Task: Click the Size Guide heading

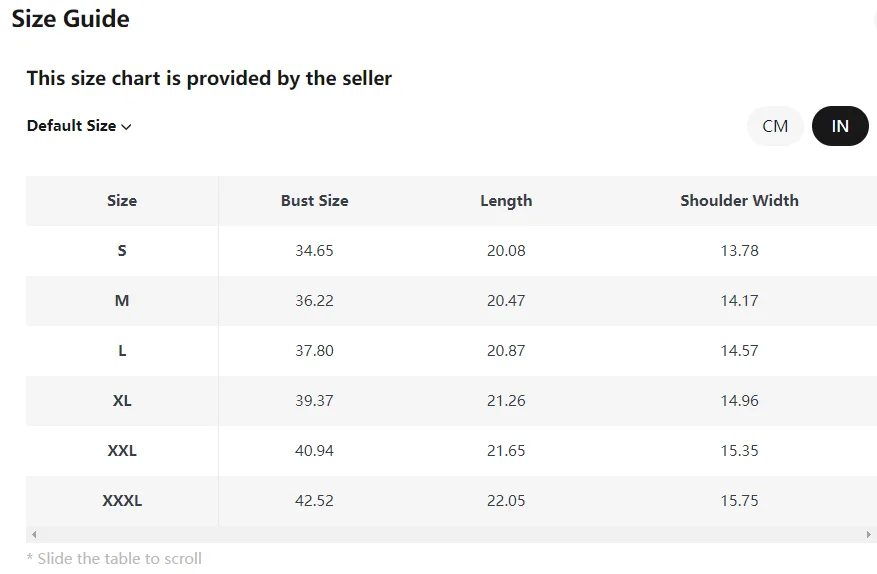Action: (x=70, y=19)
